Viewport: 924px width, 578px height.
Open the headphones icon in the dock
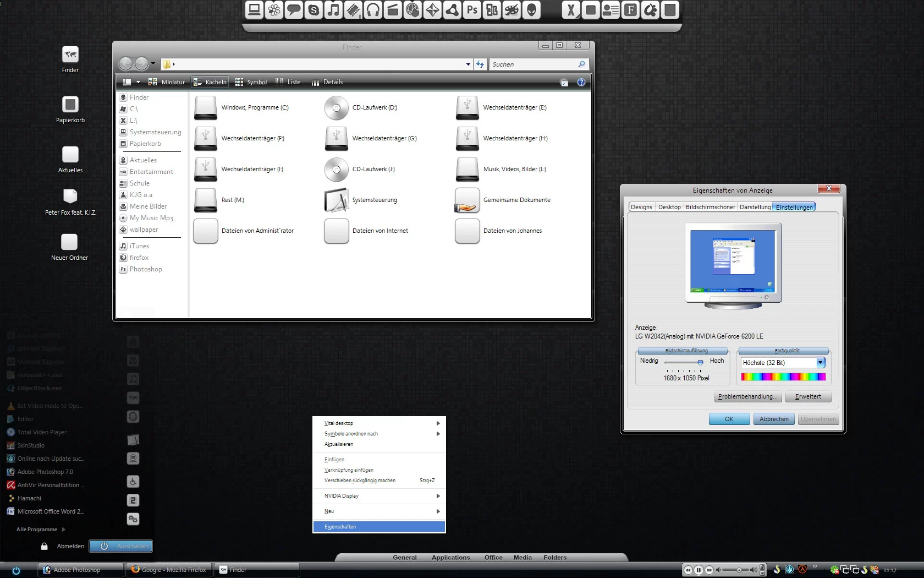tap(373, 10)
